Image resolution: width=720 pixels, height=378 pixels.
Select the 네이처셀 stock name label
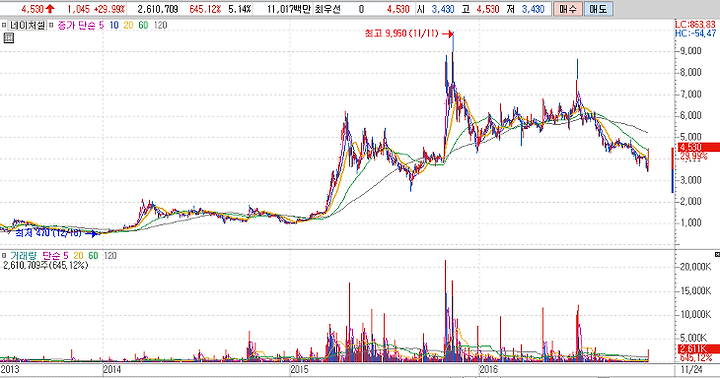pos(28,25)
